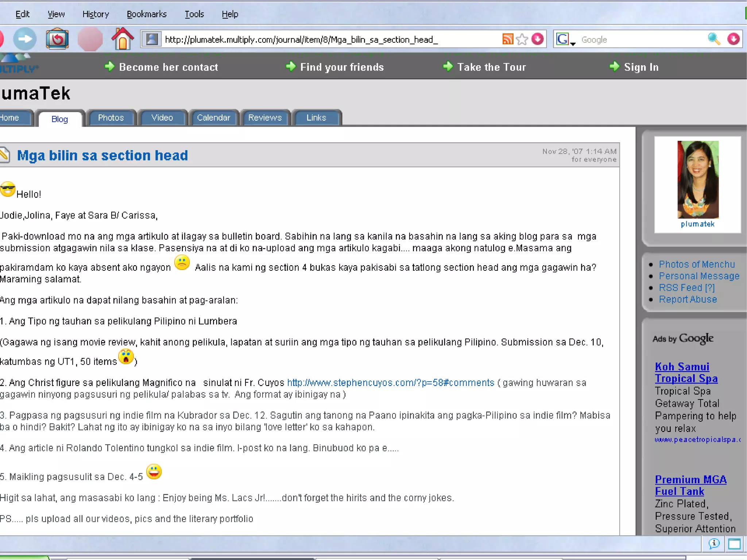Switch to the Photos tab
This screenshot has height=560, width=747.
point(111,118)
